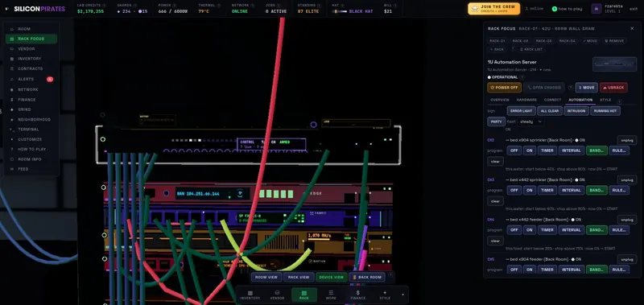
Task: Switch to the Automation tab
Action: coord(580,100)
